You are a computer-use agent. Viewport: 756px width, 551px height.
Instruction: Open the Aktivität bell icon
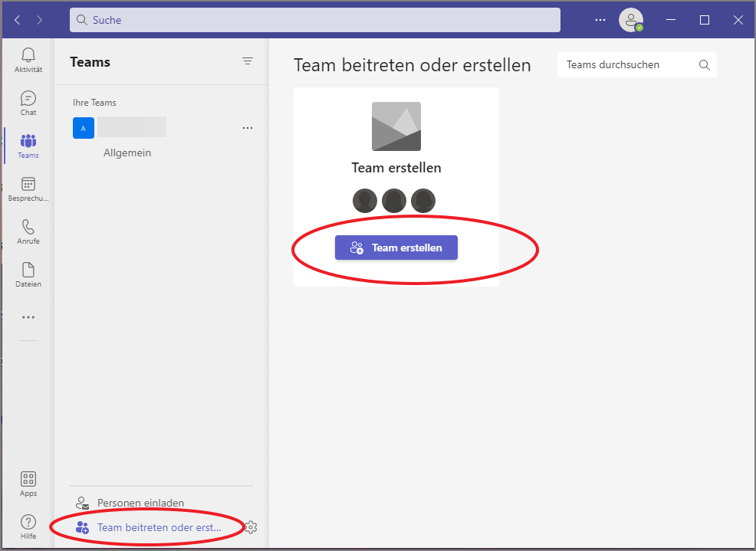point(28,61)
